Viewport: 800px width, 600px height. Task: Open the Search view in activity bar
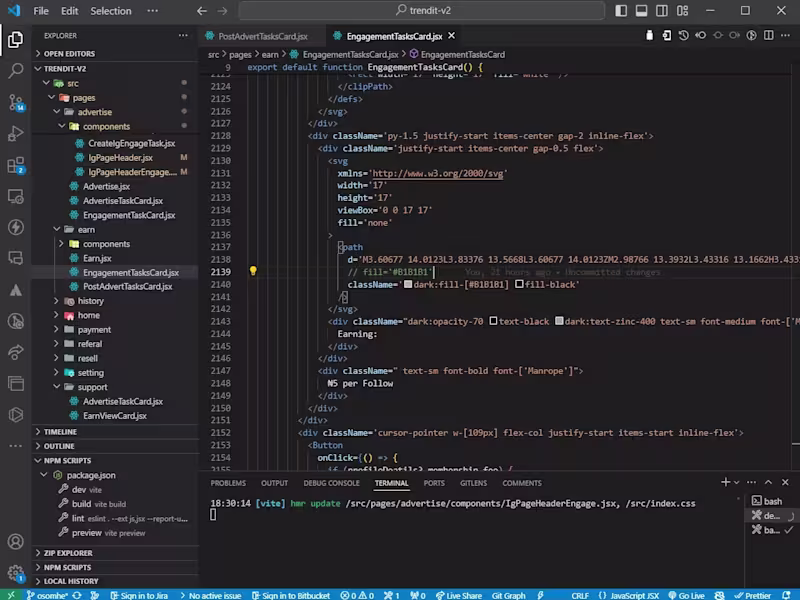(15, 71)
